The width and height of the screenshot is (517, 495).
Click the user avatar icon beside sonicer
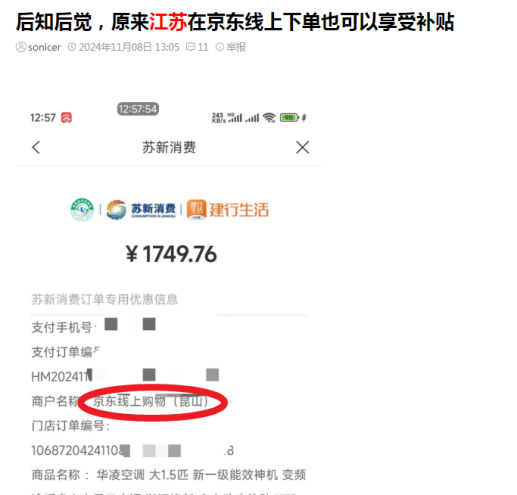click(x=21, y=47)
